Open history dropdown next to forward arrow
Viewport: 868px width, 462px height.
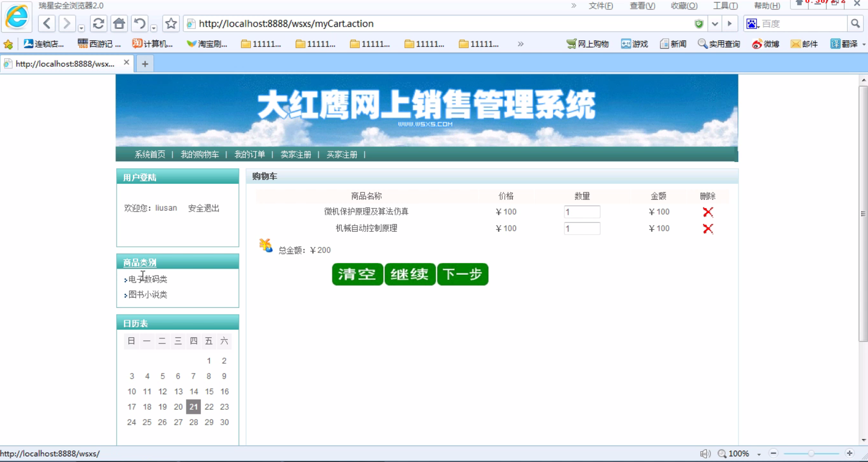81,27
